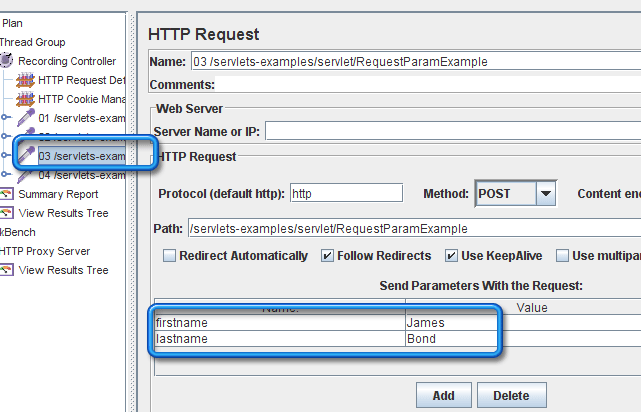The width and height of the screenshot is (641, 412).
Task: Select the Thread Group tree item
Action: pos(32,42)
